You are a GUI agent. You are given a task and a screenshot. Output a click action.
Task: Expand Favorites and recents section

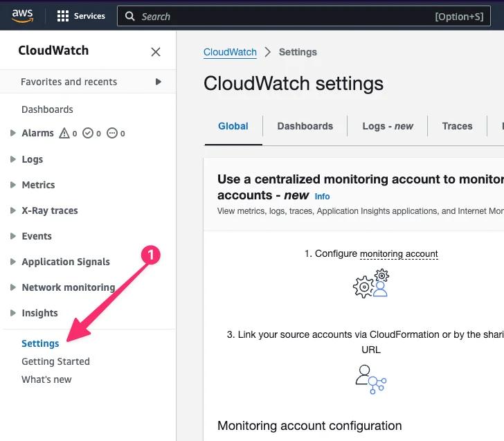[159, 82]
